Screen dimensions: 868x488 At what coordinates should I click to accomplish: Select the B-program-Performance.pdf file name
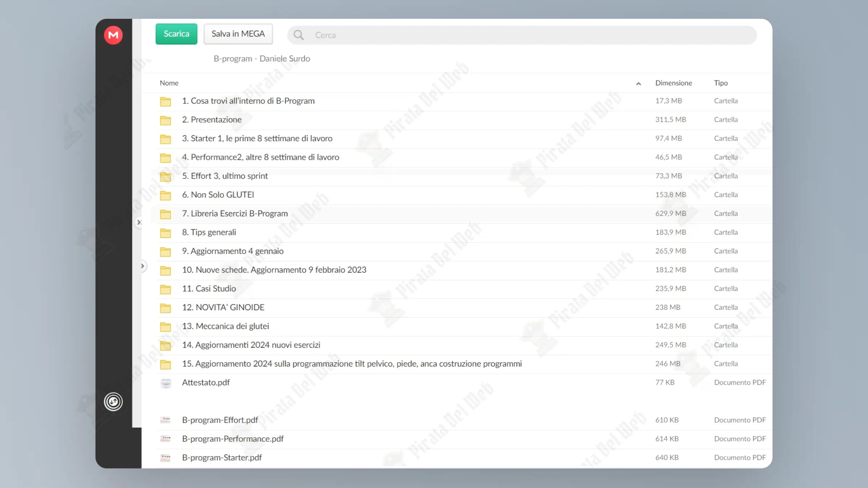[233, 439]
